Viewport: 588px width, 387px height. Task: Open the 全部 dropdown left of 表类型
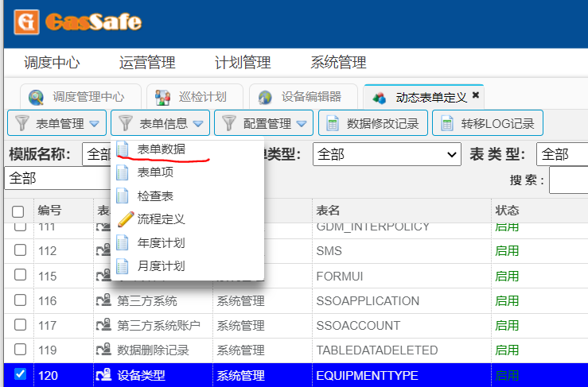click(387, 154)
